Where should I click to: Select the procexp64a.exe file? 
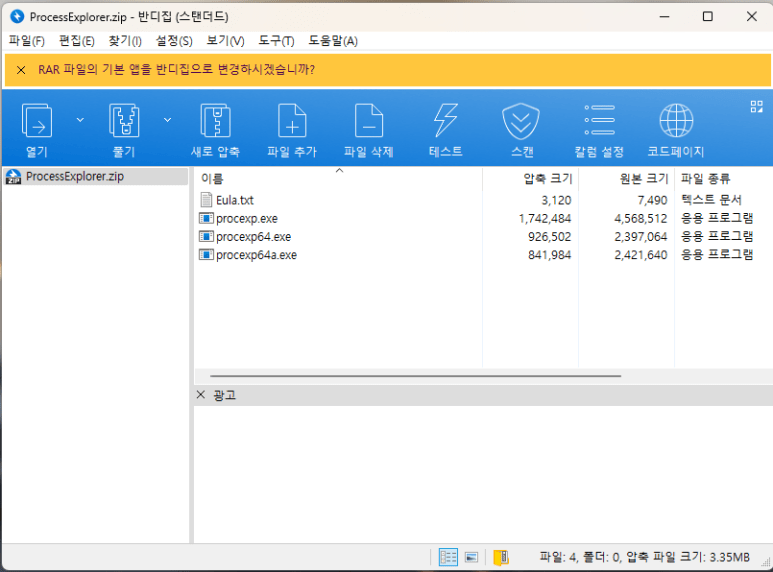pos(256,255)
